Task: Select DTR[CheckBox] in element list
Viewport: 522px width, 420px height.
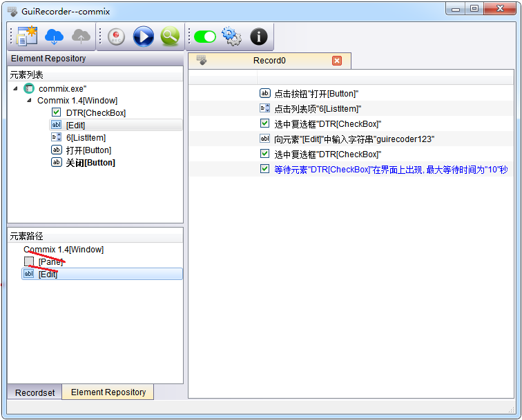Action: pos(96,112)
